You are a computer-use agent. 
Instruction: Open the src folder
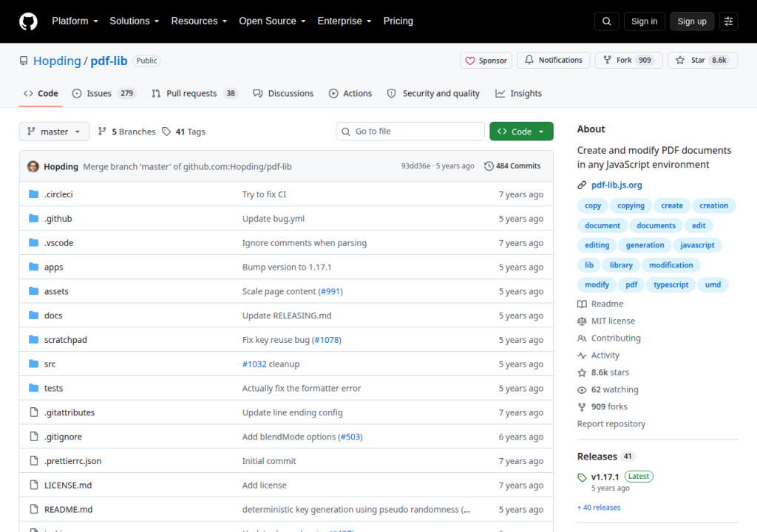pyautogui.click(x=50, y=364)
